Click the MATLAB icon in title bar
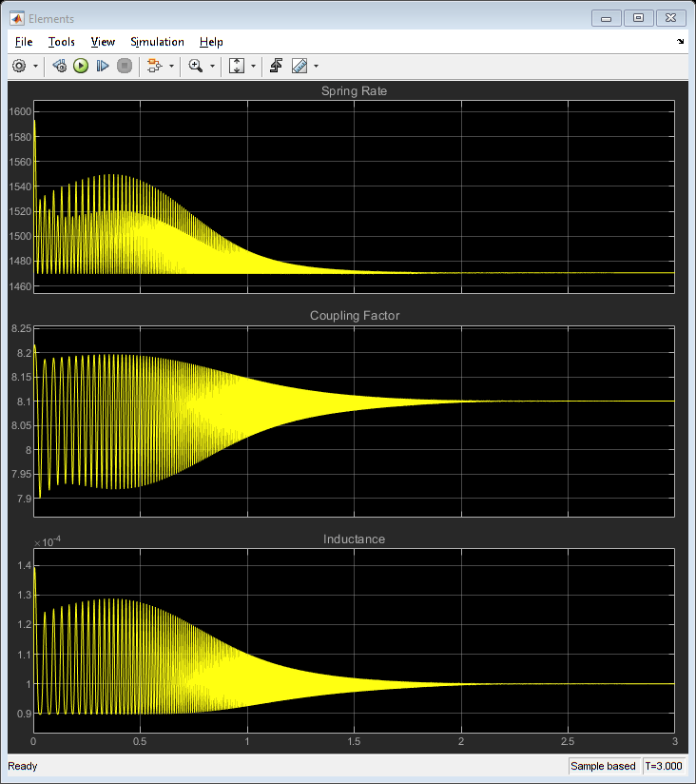This screenshot has height=784, width=696. click(17, 18)
